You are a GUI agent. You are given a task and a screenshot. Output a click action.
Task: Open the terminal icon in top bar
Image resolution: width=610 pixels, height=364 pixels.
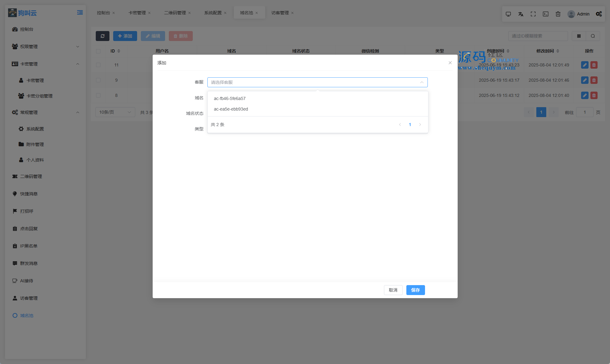tap(546, 14)
